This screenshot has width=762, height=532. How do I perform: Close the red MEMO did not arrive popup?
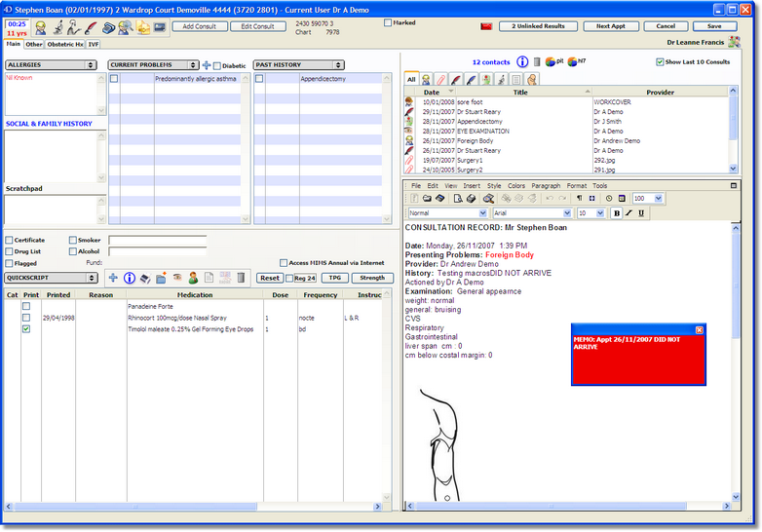pos(700,330)
